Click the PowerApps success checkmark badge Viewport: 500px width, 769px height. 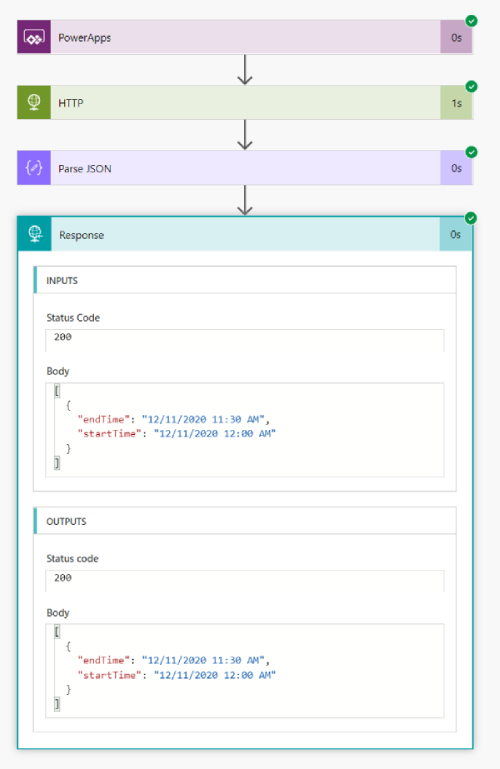tap(472, 21)
